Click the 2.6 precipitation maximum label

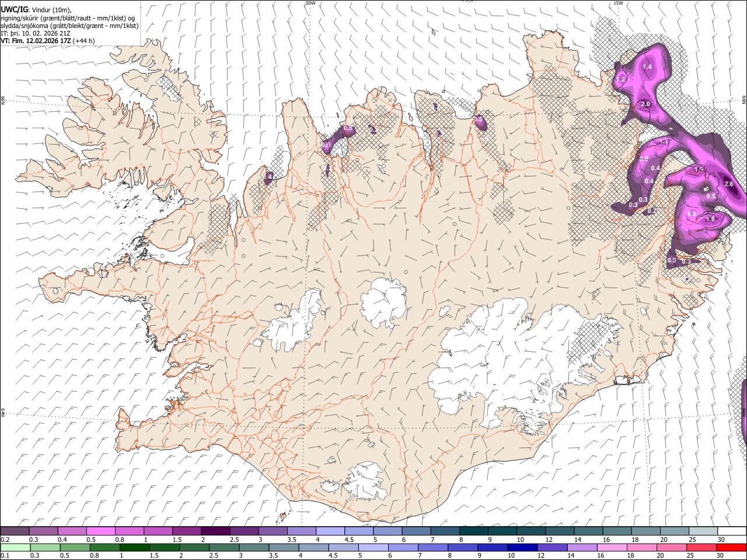click(729, 184)
